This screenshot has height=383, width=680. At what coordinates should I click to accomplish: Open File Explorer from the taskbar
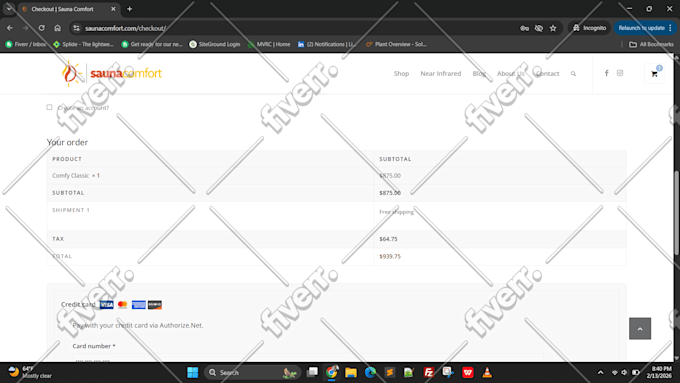click(351, 373)
